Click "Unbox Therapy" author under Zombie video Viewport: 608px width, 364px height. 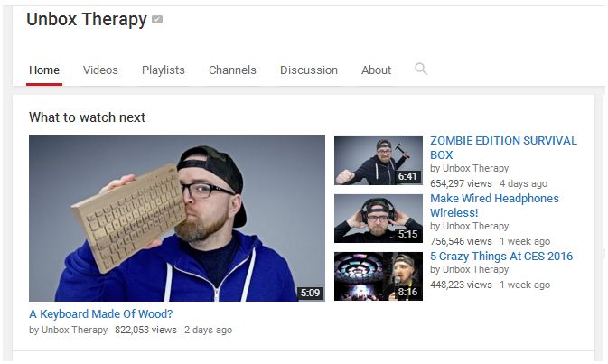[475, 168]
